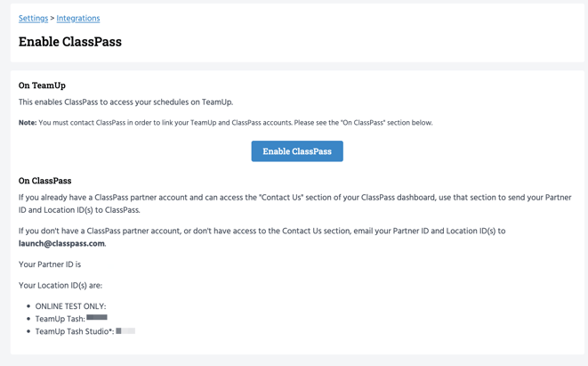Select the ONLINE TEST ONLY list item

click(70, 306)
